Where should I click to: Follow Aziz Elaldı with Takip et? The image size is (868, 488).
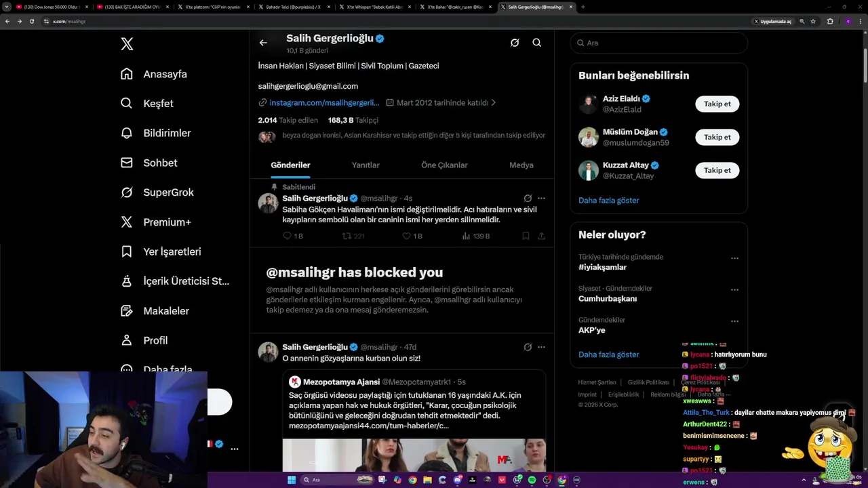pos(717,104)
